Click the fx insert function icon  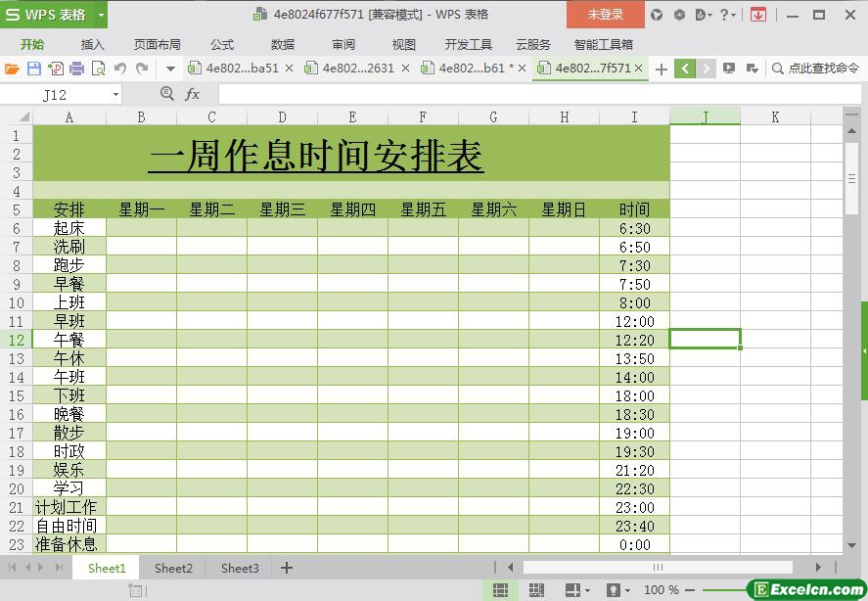click(193, 94)
